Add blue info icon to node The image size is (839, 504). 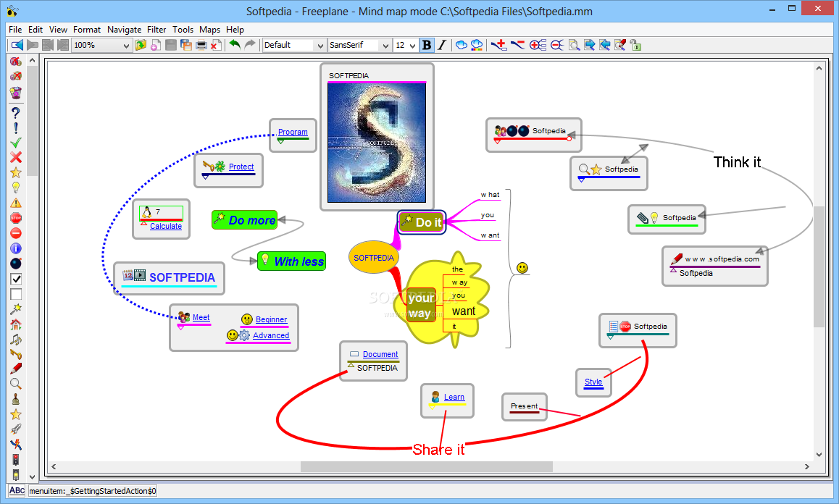16,248
